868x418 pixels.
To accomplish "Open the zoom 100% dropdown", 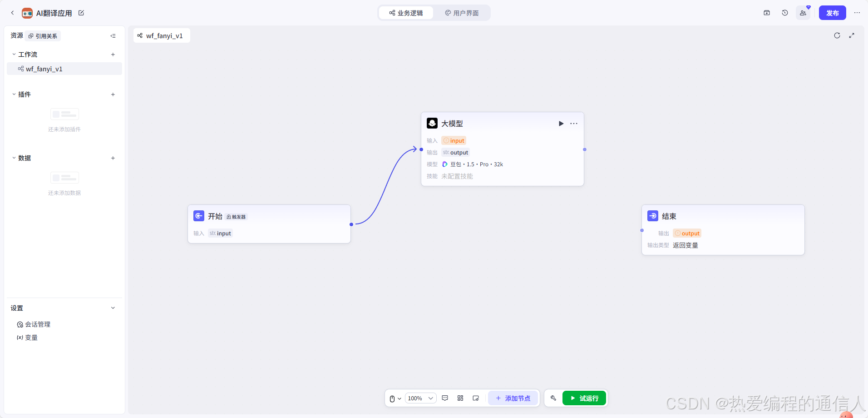I will click(420, 398).
